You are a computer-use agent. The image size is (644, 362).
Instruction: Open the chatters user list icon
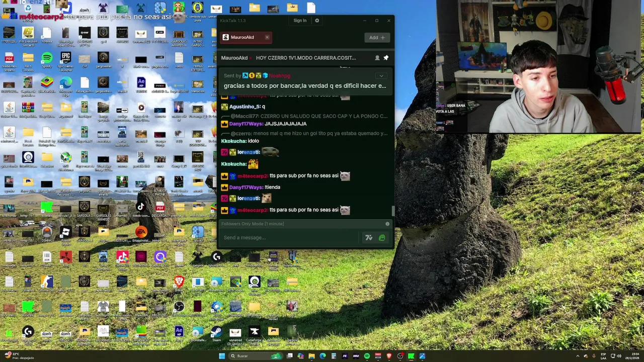(377, 58)
